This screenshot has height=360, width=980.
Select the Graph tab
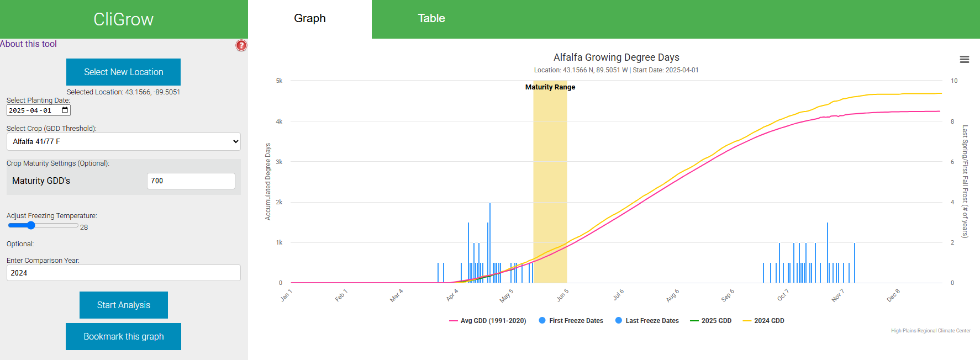[309, 19]
